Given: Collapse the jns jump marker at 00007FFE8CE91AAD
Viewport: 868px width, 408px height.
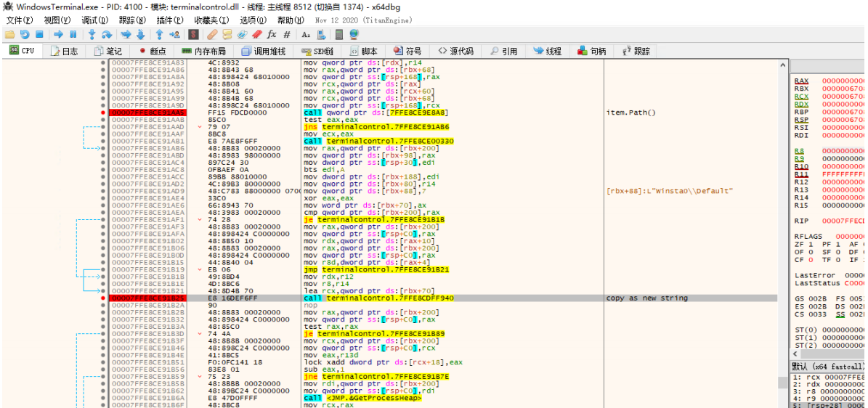Looking at the screenshot, I should pyautogui.click(x=200, y=127).
